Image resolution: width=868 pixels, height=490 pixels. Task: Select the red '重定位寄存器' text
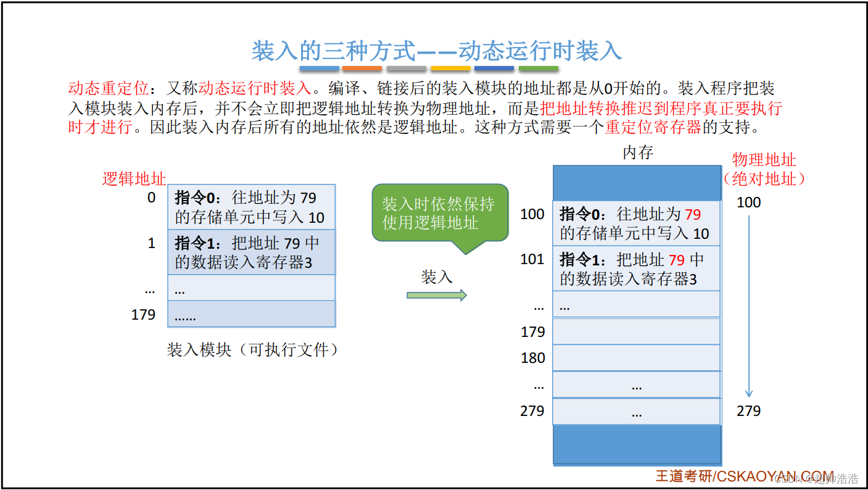point(653,128)
